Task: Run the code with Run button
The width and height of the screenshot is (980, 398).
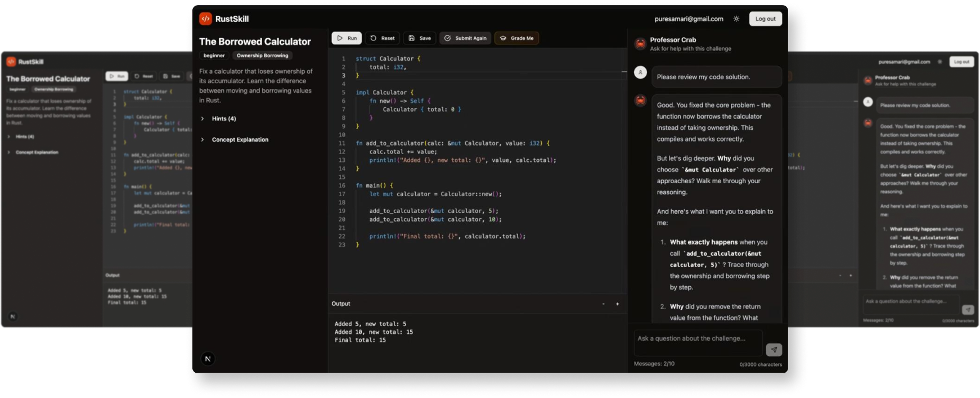Action: click(x=347, y=38)
